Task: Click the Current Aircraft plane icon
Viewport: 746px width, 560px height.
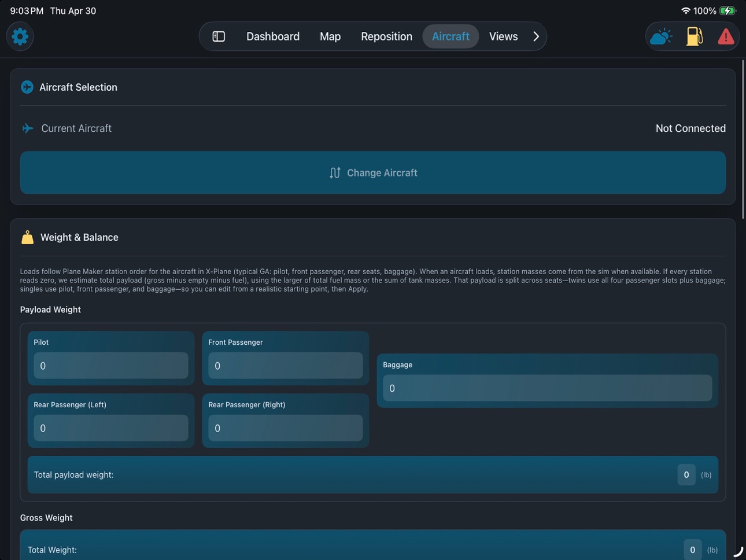Action: coord(27,128)
